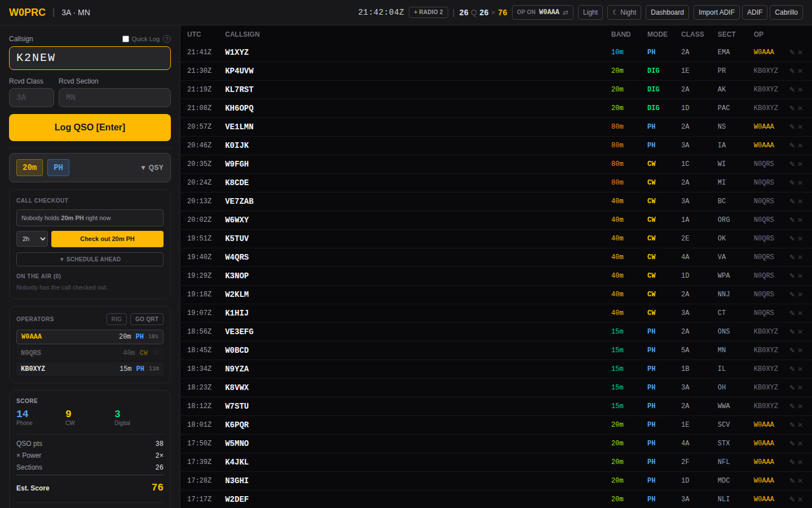Image resolution: width=812 pixels, height=508 pixels.
Task: Click the CALLSIGN column header
Action: coord(242,34)
